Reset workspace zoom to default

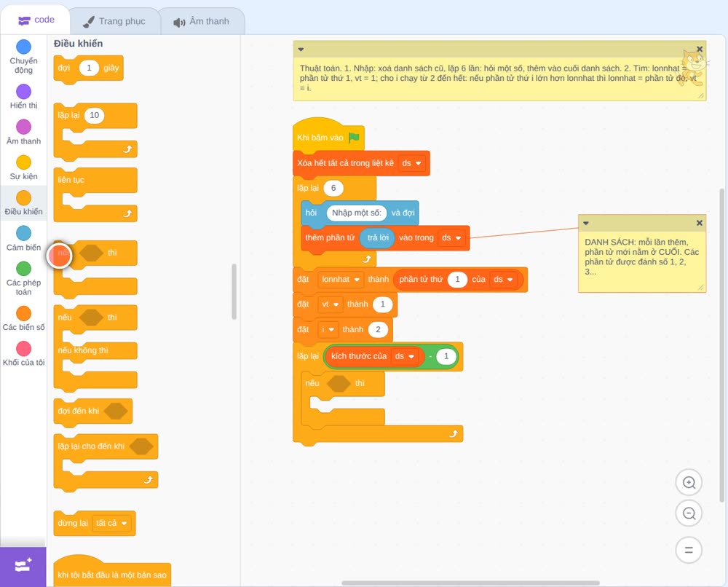click(689, 550)
